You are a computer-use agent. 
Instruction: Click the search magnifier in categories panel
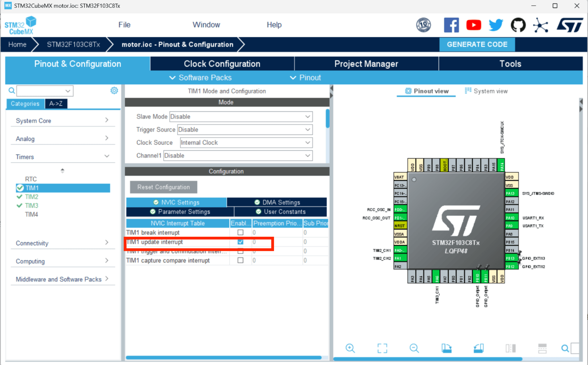tap(12, 91)
